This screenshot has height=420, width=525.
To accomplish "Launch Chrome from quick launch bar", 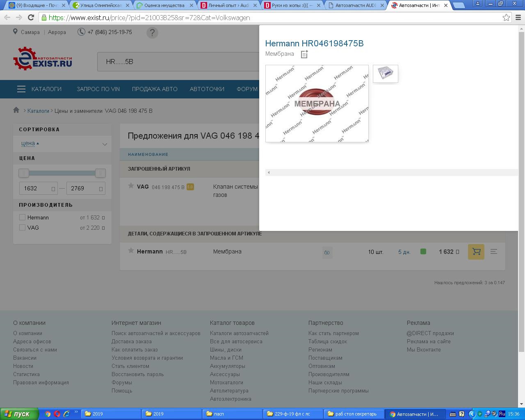I will [48, 414].
